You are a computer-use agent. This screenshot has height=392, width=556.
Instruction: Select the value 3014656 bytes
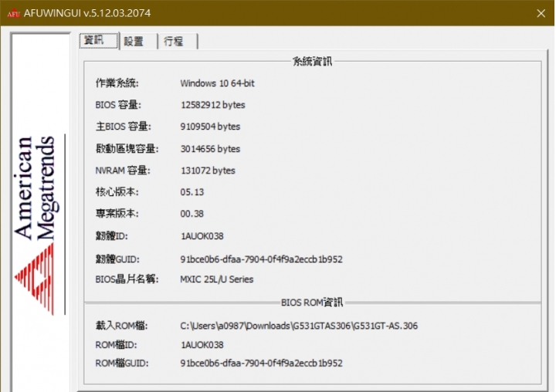[210, 149]
